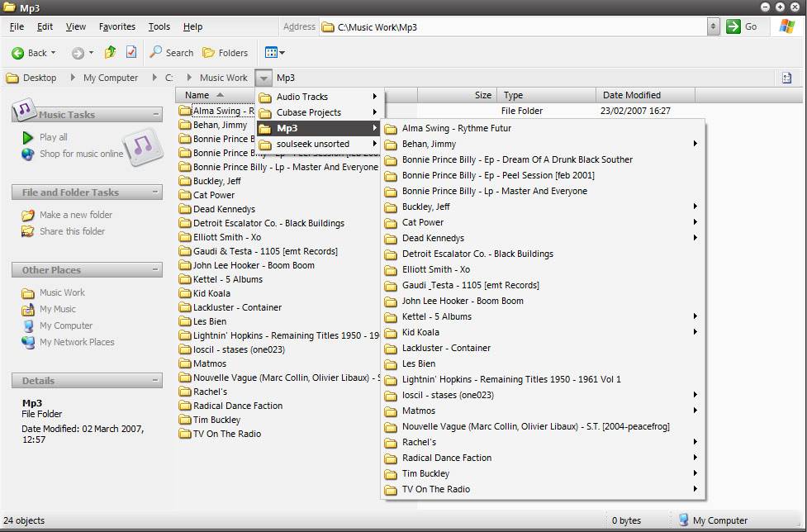Image resolution: width=807 pixels, height=532 pixels.
Task: Open the Help menu
Action: click(x=192, y=26)
